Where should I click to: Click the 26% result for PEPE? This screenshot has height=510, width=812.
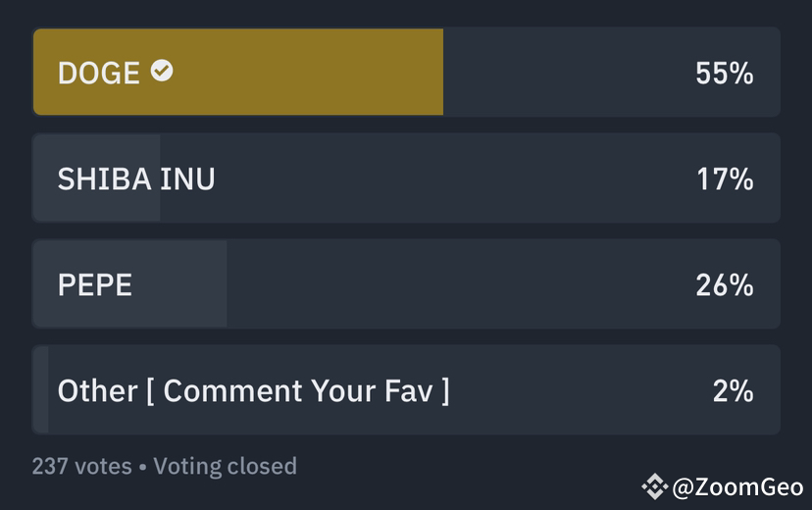coord(724,284)
